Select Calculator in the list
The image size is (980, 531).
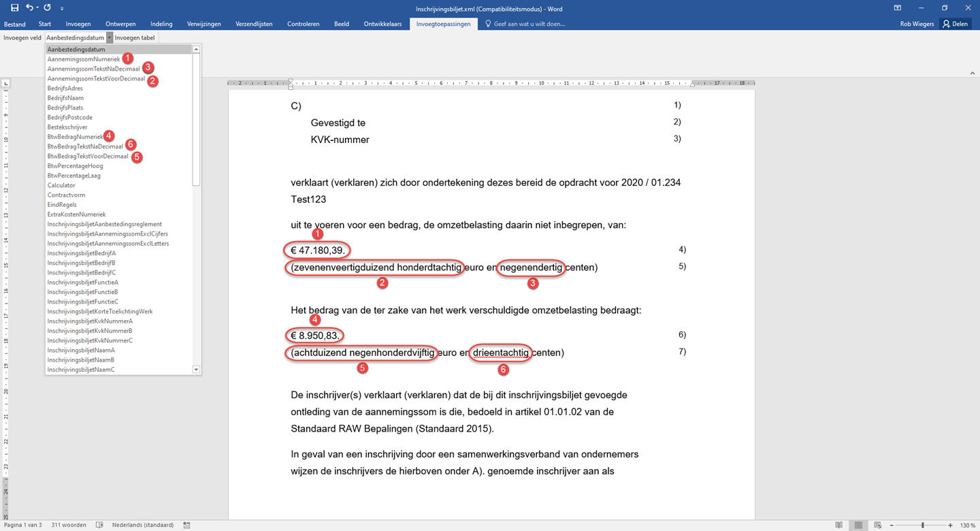tap(61, 185)
